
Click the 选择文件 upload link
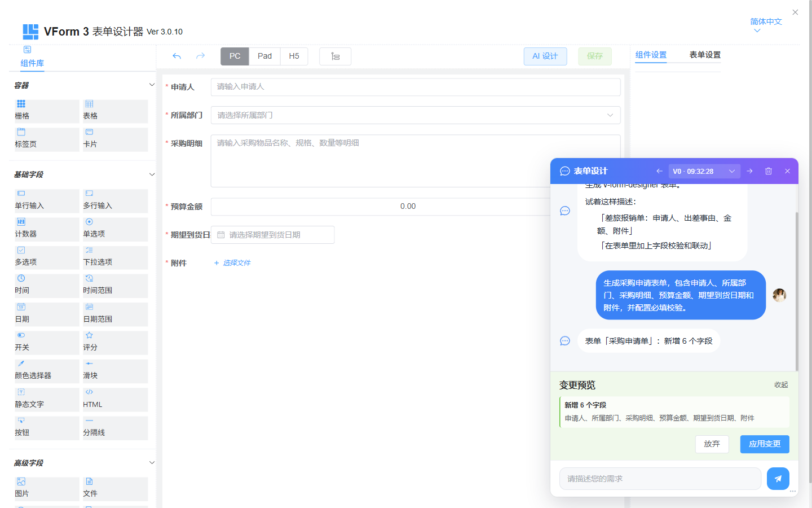pyautogui.click(x=232, y=263)
